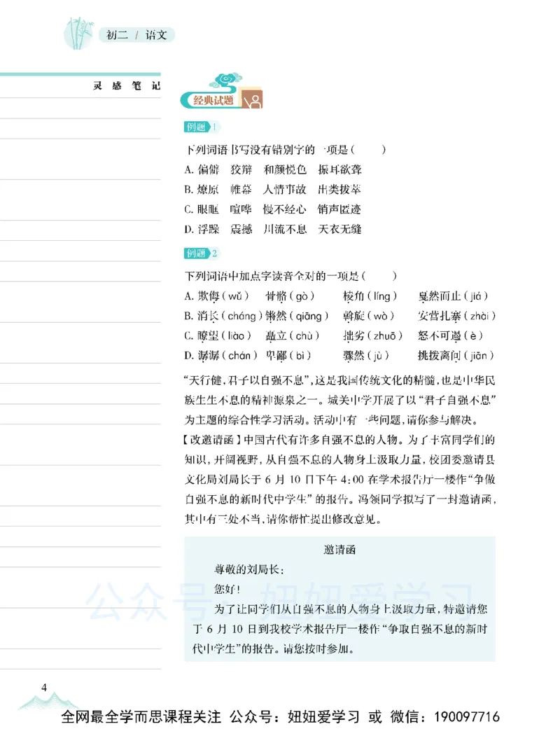The image size is (560, 729).
Task: Select 骤然 (jù)
Action: tap(365, 356)
